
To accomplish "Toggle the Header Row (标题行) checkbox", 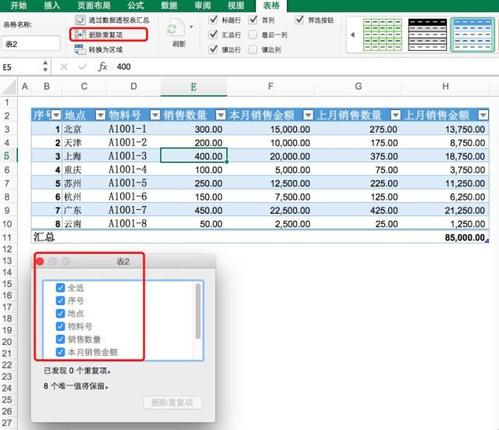I will tap(213, 20).
